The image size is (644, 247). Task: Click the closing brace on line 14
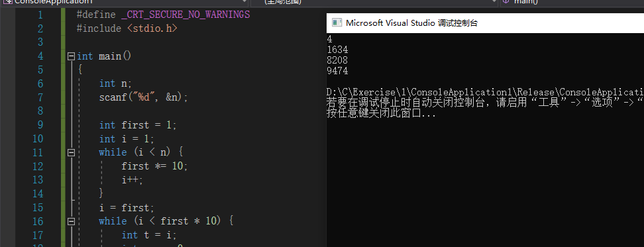coord(101,193)
